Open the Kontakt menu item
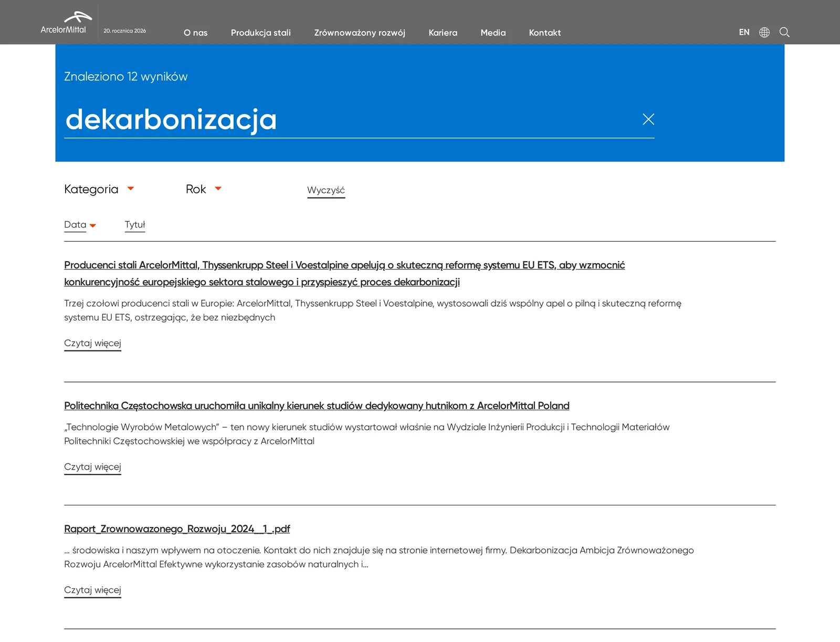Screen dimensions: 840x642 [x=544, y=33]
